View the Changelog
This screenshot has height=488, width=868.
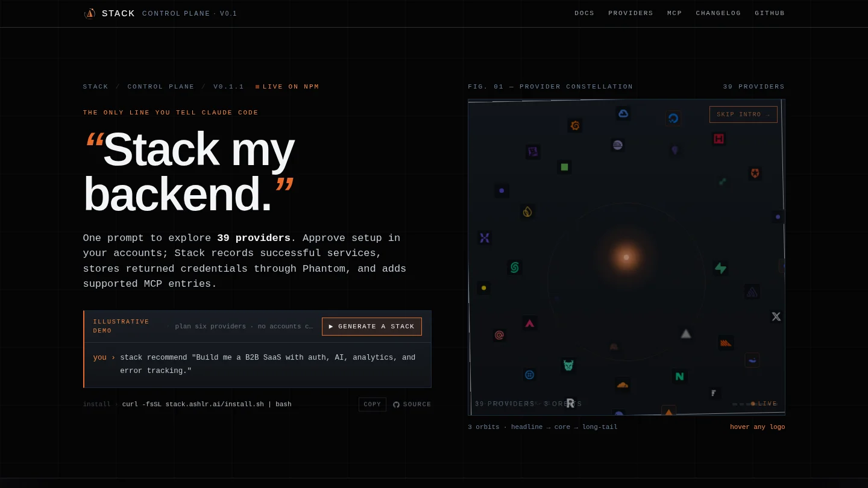tap(719, 13)
